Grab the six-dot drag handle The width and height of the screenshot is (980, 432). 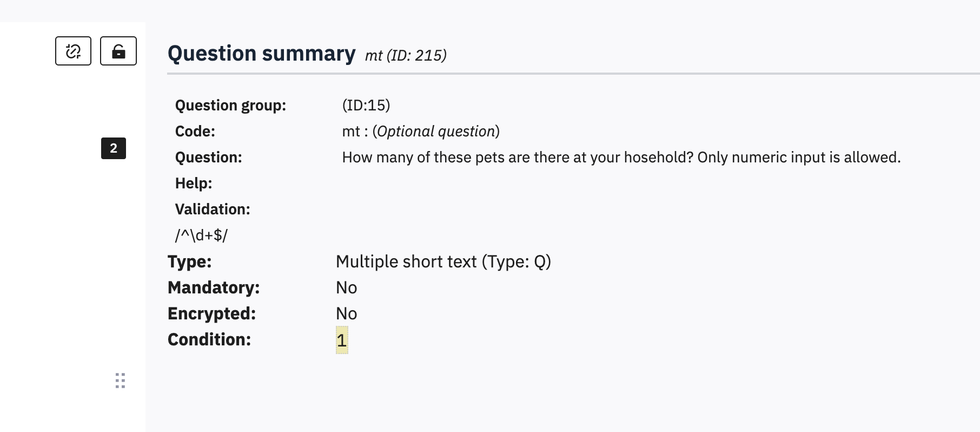[x=121, y=381]
